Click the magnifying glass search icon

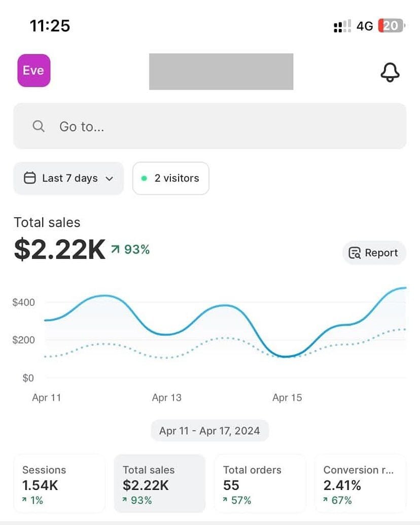pyautogui.click(x=38, y=126)
